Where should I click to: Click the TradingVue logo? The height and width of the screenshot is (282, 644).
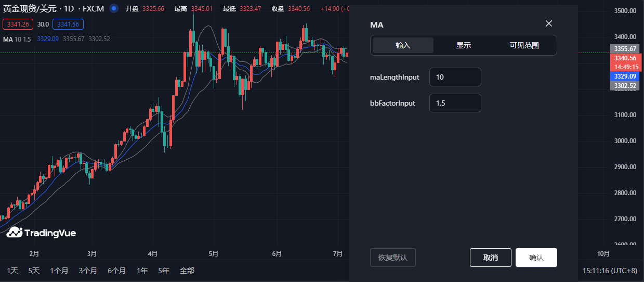(41, 233)
